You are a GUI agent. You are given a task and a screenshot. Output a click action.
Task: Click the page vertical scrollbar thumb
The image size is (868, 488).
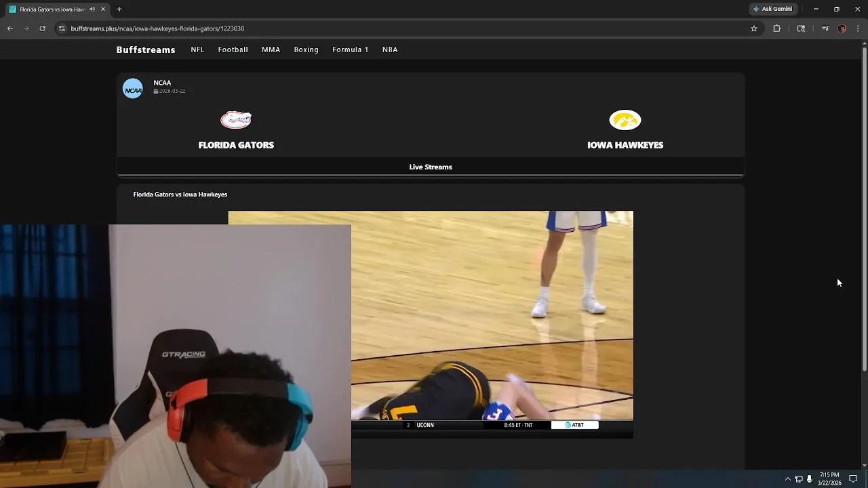coord(864,209)
